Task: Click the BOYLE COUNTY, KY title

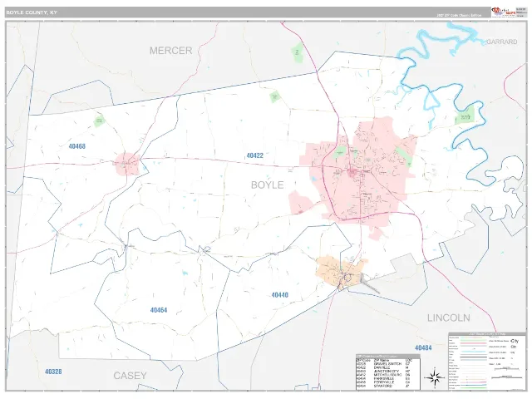Action: [x=32, y=12]
